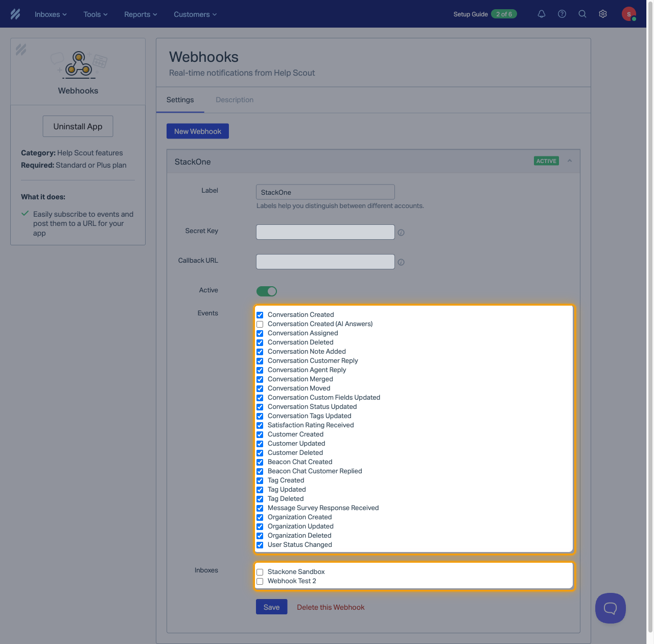Screen dimensions: 654x644
Task: Check the Stackone Sandbox inbox
Action: click(x=260, y=572)
